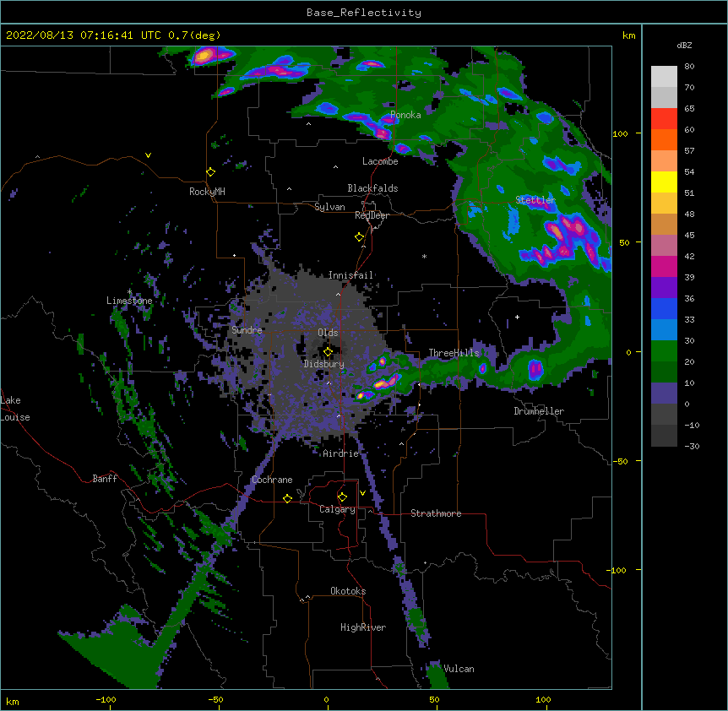
Task: Select the Drumheller label
Action: pyautogui.click(x=539, y=411)
